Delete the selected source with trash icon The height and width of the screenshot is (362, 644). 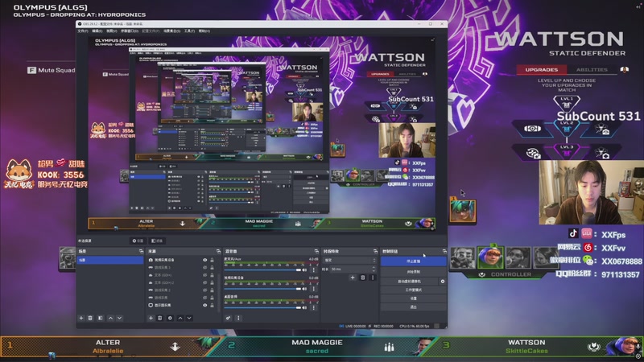[x=159, y=318]
